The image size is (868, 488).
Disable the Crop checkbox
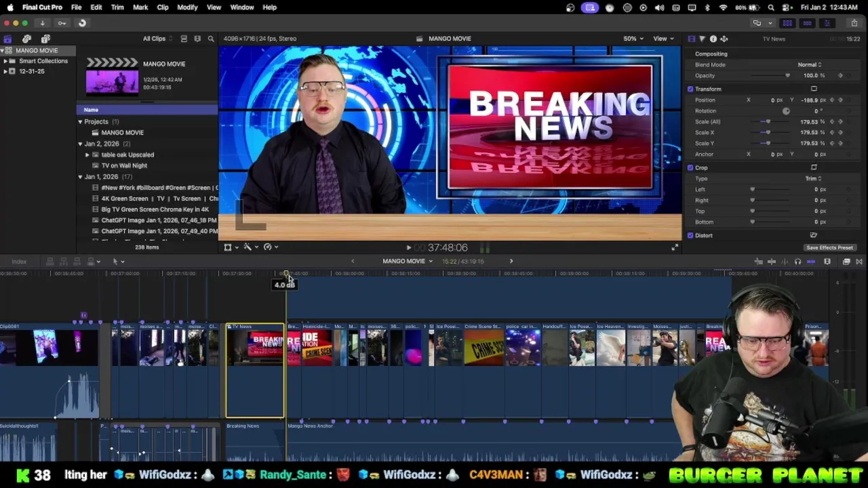(x=690, y=167)
